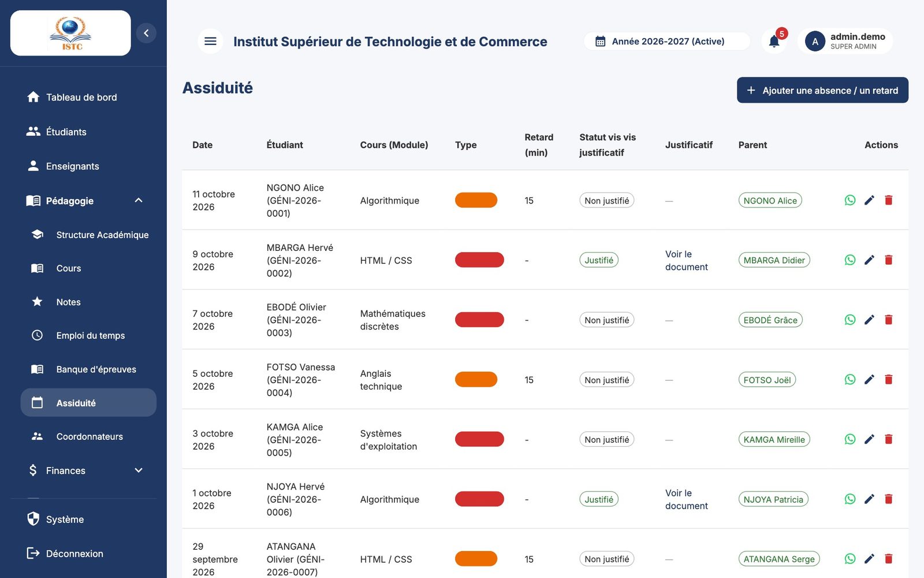Go to Tableau de bord
The image size is (924, 578).
coord(88,97)
